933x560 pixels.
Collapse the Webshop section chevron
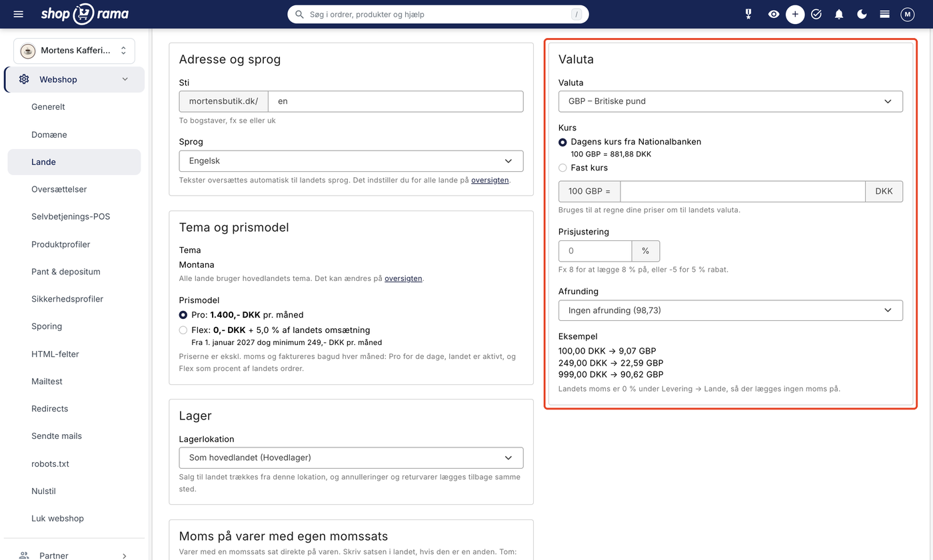click(125, 79)
